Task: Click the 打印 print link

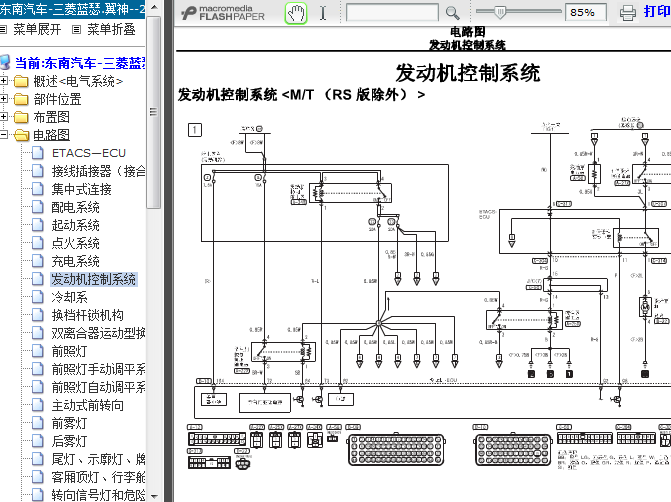Action: point(657,12)
